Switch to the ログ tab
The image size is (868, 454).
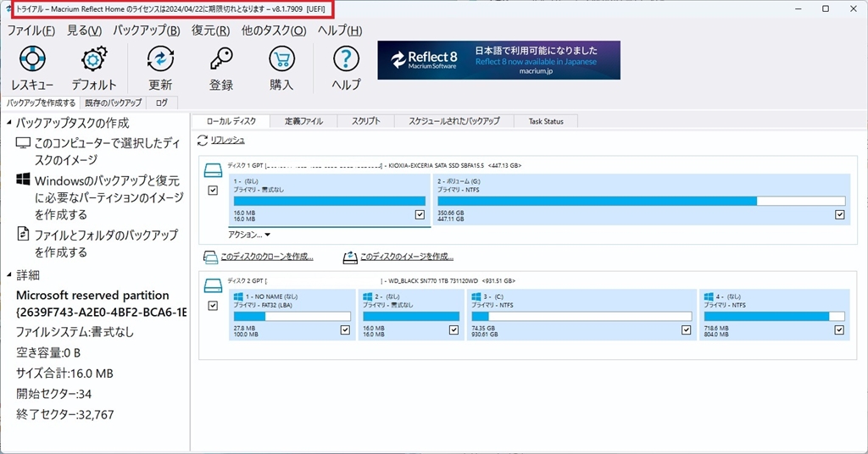(162, 102)
